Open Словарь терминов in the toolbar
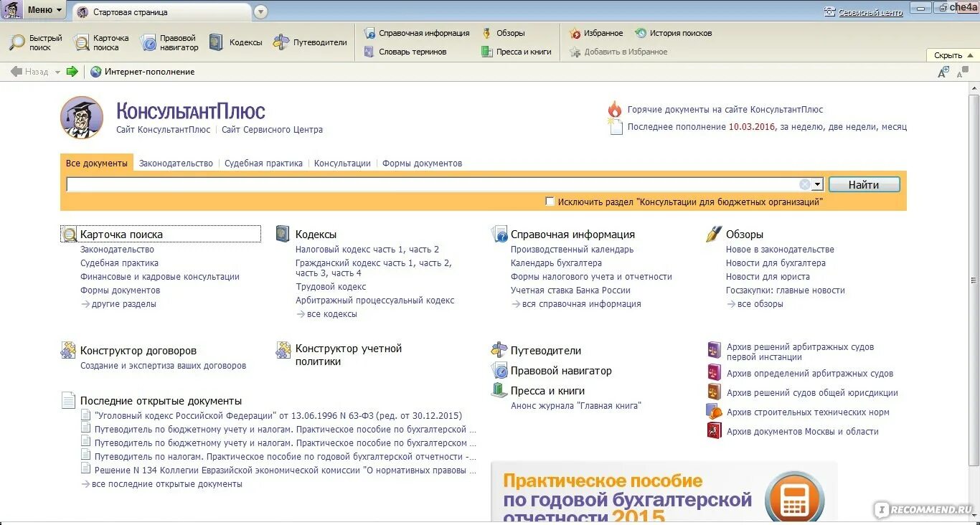This screenshot has width=980, height=525. click(405, 52)
